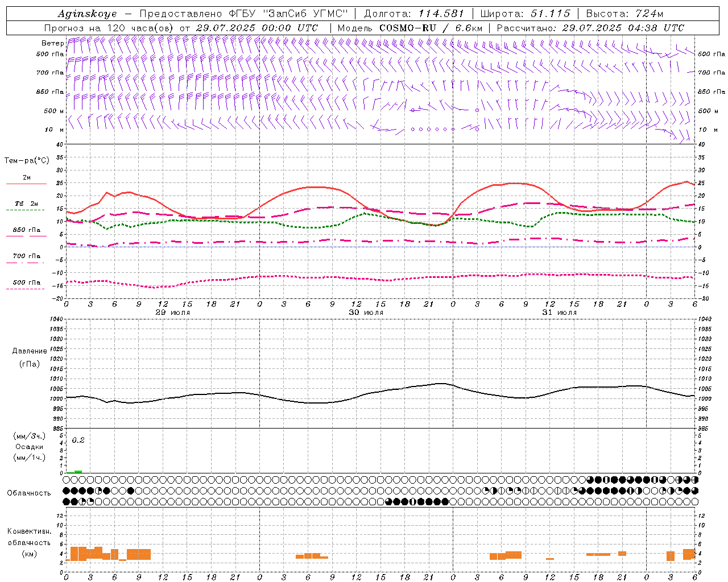Click the Рассчитано: 29.07.2025 04:38 UTC text
The image size is (728, 582).
pos(590,28)
